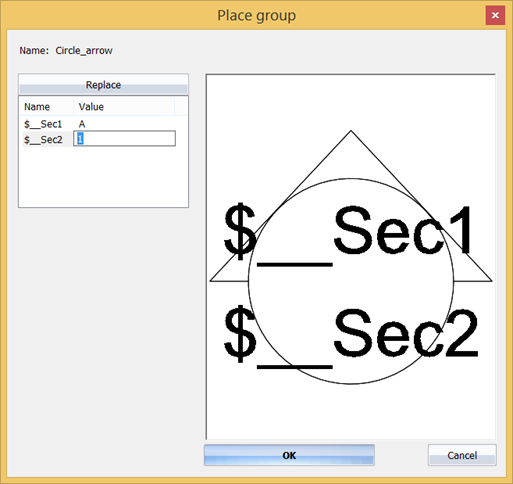Focus the $__Sec2 value input field
This screenshot has height=484, width=513.
[x=124, y=138]
